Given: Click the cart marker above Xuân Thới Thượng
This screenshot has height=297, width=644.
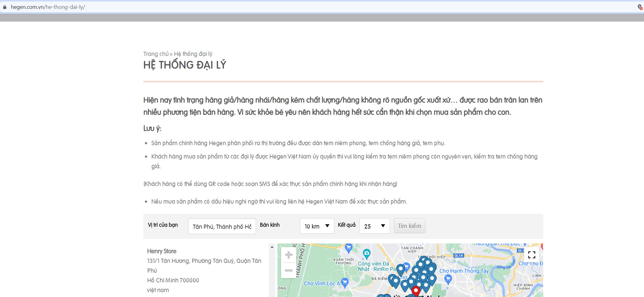Looking at the screenshot, I should click(349, 248).
